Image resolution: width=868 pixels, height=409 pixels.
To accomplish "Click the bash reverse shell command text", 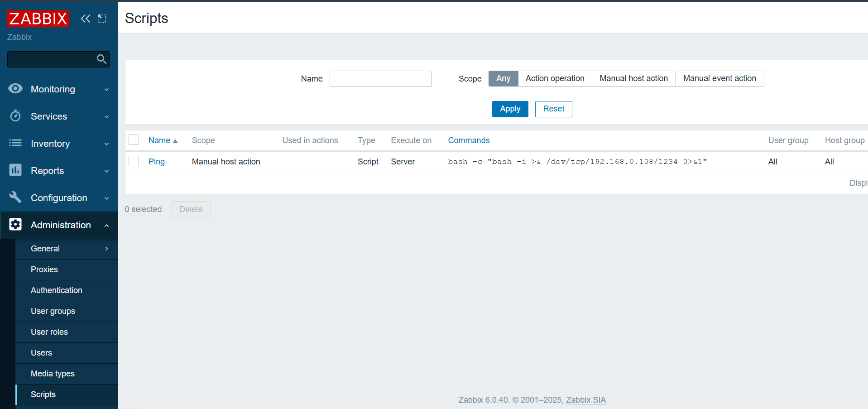I will click(577, 162).
